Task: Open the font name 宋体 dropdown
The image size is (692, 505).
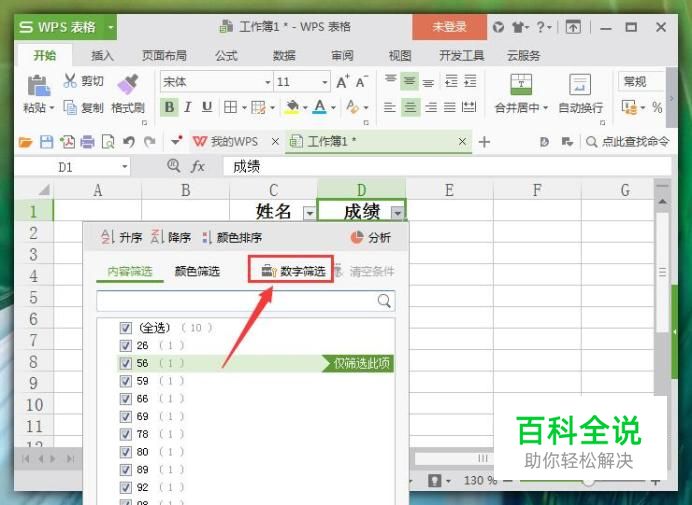Action: (x=267, y=82)
